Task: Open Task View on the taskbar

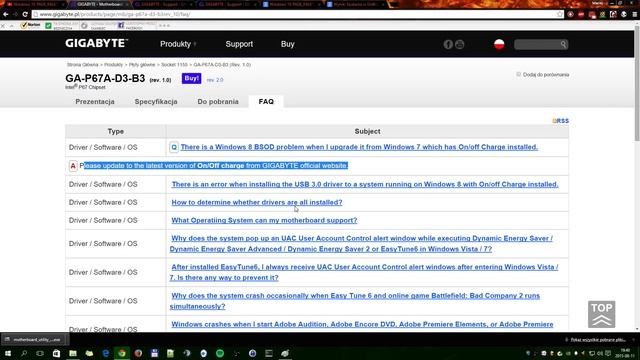Action: click(40, 353)
